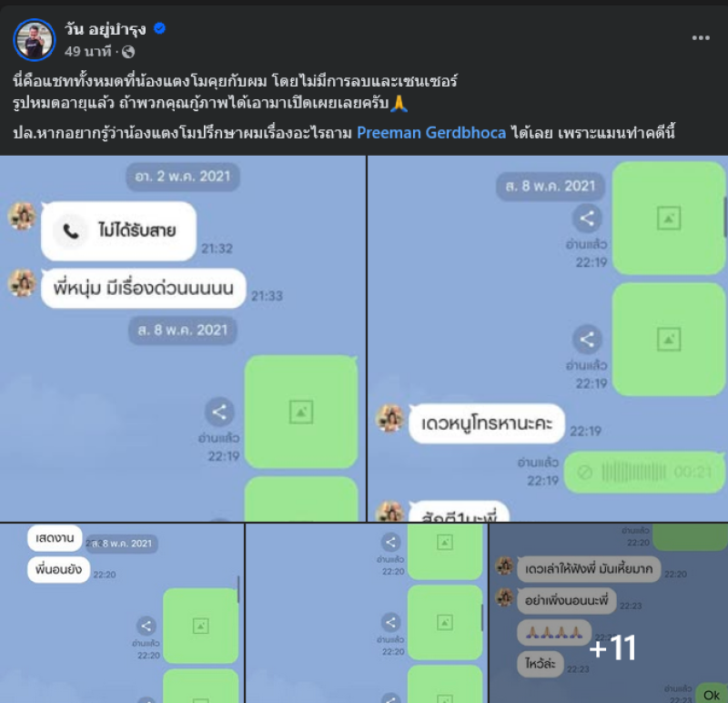Open the three-dot post options menu
The height and width of the screenshot is (703, 728).
point(700,37)
